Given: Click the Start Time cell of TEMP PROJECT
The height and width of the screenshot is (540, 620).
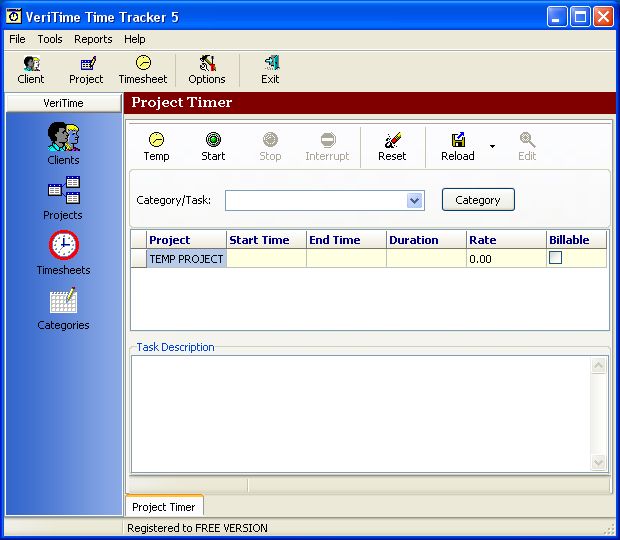Looking at the screenshot, I should point(267,259).
